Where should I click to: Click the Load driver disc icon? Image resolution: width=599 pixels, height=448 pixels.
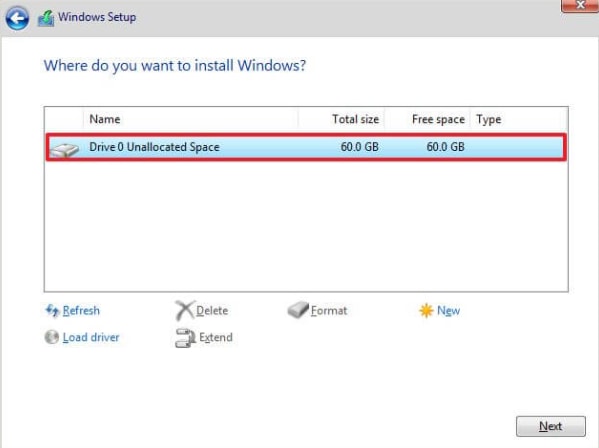coord(52,337)
